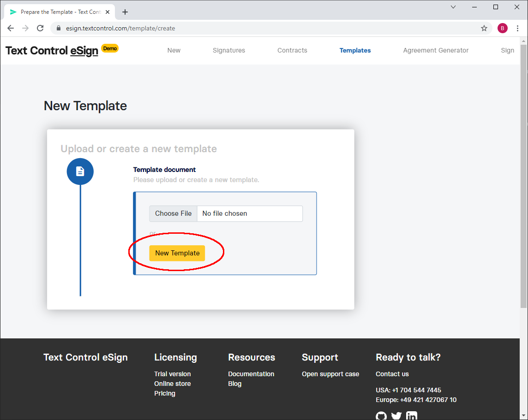528x420 pixels.
Task: Click the scrollbar up arrow
Action: coord(524,41)
